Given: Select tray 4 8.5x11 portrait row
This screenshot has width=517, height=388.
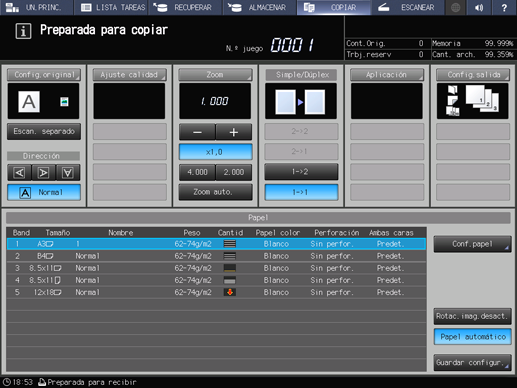Looking at the screenshot, I should point(216,280).
